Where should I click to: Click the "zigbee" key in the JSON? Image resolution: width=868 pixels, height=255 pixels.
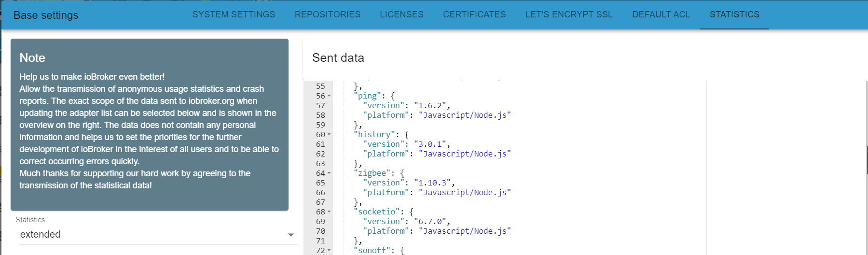[372, 173]
